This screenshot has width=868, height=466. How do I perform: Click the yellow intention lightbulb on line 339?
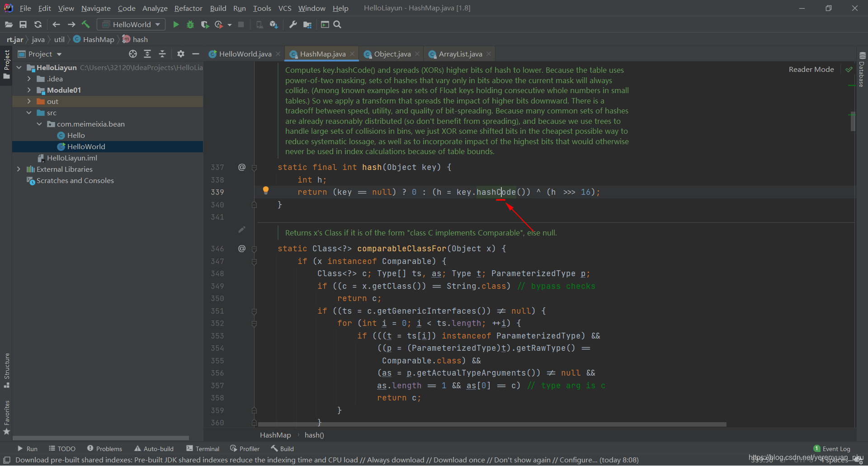point(266,190)
